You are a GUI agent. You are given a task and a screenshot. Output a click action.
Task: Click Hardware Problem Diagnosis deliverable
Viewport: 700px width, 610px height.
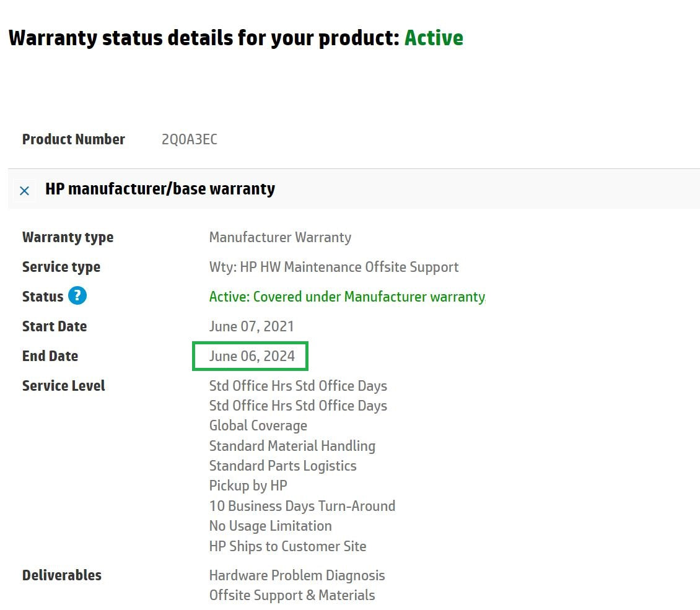297,575
